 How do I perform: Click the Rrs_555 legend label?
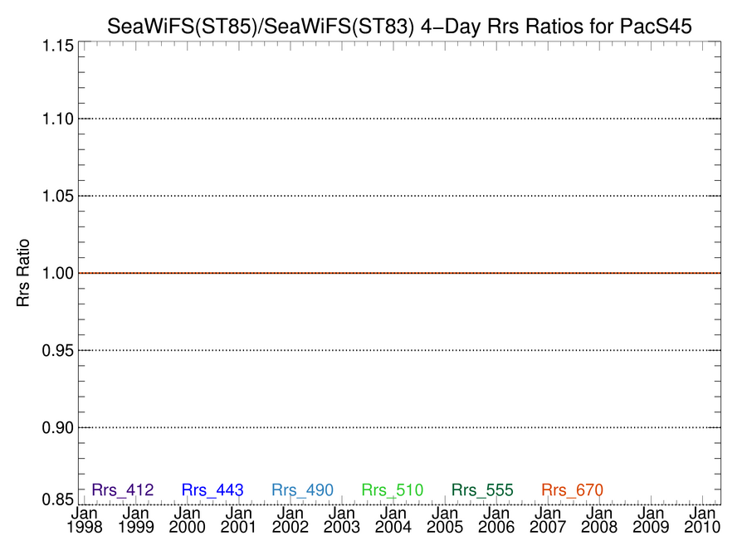482,490
